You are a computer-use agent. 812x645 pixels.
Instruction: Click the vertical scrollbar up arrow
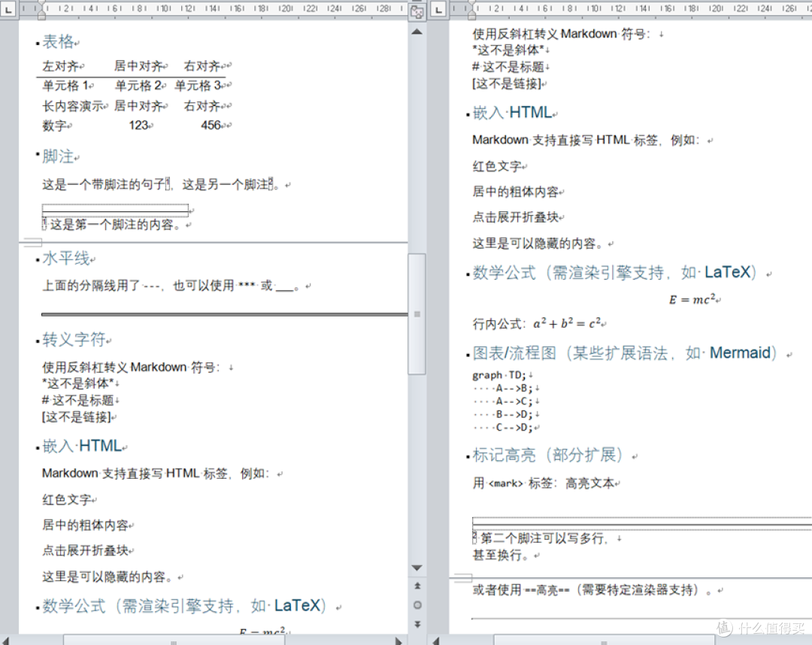coord(417,32)
